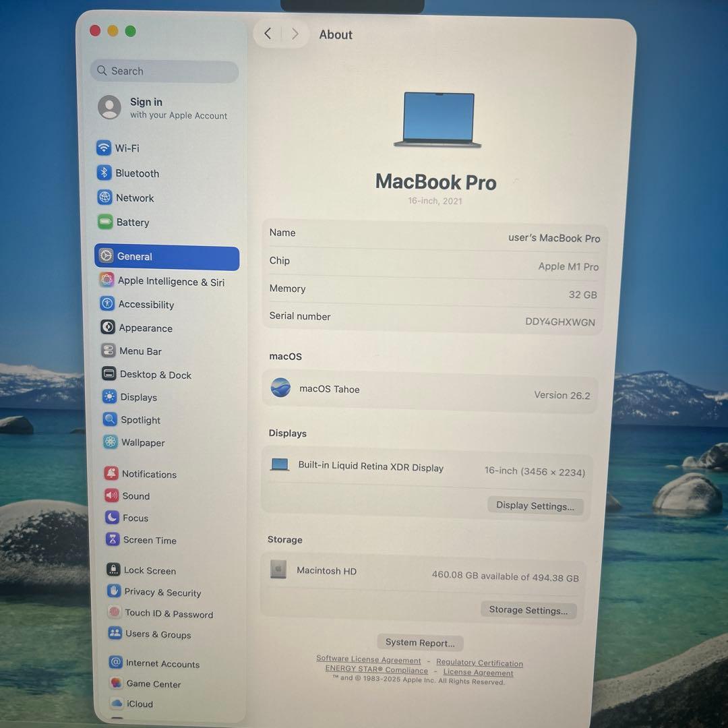
Task: Open Wi-Fi settings from the sidebar
Action: click(x=127, y=148)
